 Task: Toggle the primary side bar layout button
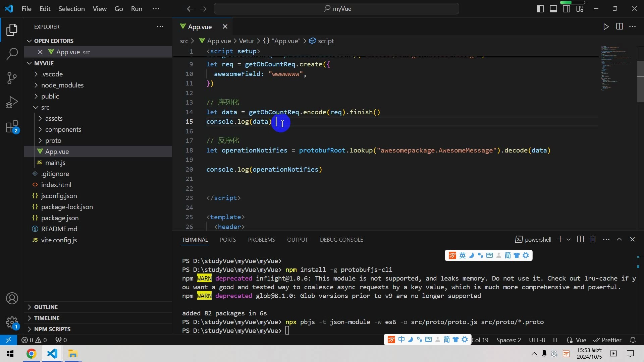[540, 9]
